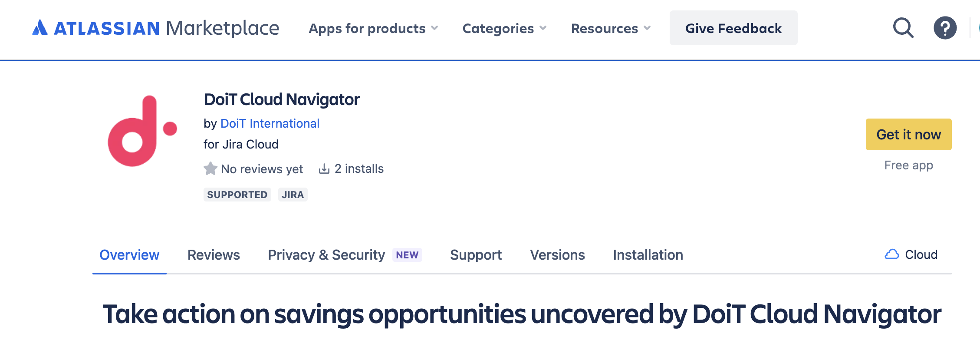This screenshot has width=980, height=350.
Task: Open the Versions tab
Action: tap(557, 255)
